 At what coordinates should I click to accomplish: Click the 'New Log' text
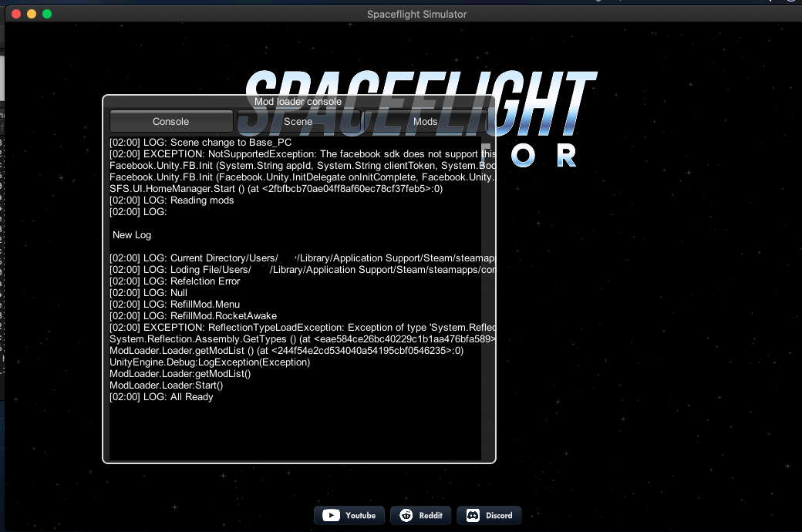[132, 235]
